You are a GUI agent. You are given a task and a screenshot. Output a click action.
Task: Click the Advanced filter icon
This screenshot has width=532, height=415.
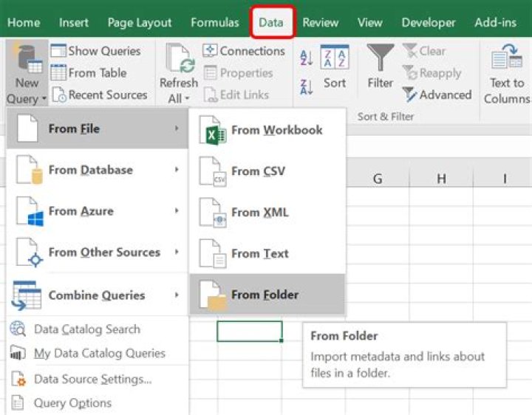tap(410, 95)
